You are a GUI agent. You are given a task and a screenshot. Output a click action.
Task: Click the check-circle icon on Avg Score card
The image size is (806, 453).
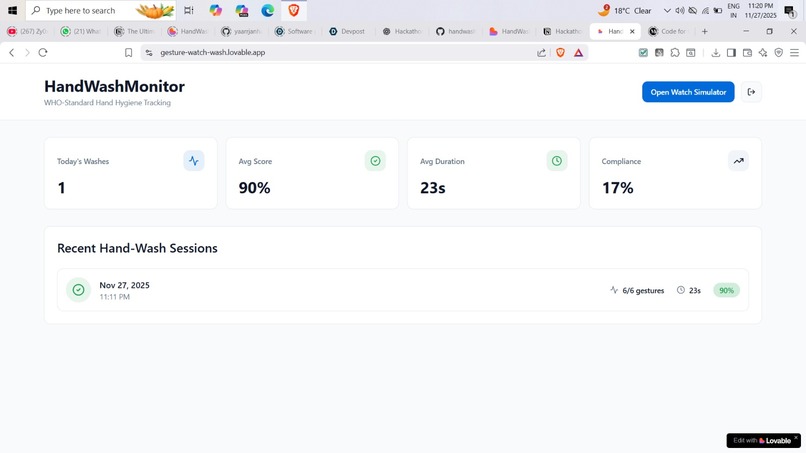pyautogui.click(x=375, y=161)
